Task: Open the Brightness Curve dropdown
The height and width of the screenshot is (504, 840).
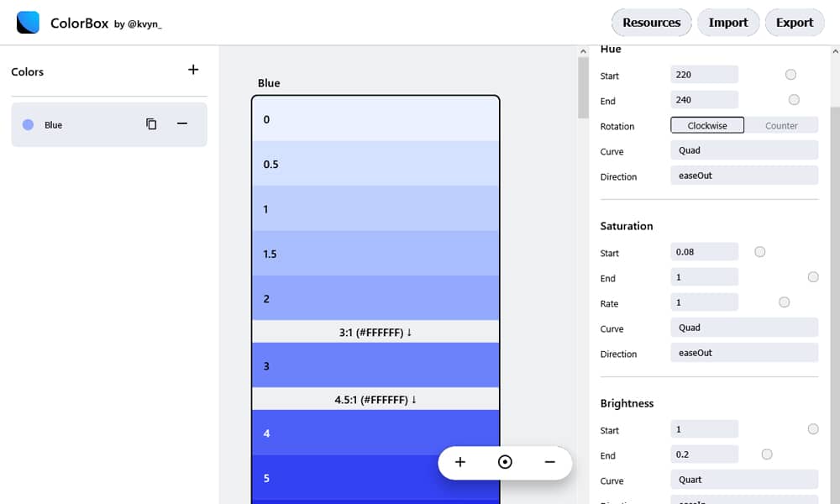Action: click(x=744, y=480)
